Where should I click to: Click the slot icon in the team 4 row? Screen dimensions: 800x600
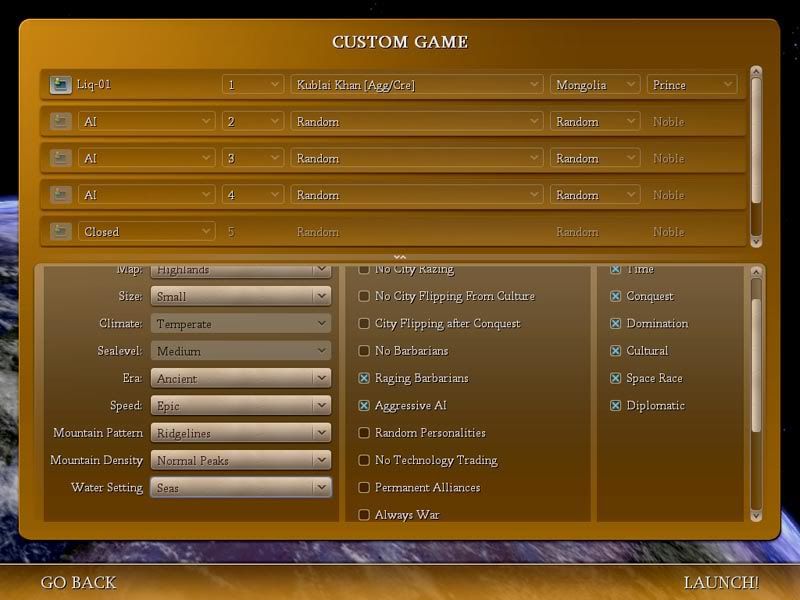[60, 195]
